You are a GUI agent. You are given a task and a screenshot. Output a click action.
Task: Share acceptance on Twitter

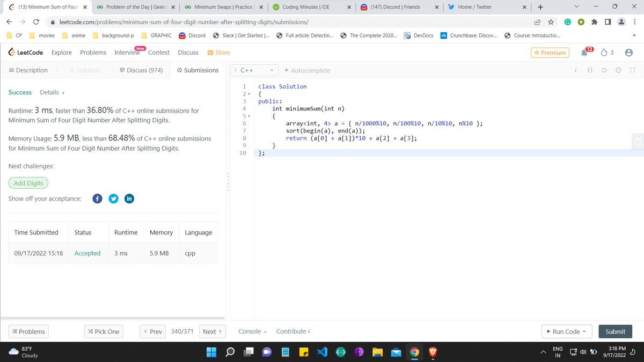tap(113, 198)
